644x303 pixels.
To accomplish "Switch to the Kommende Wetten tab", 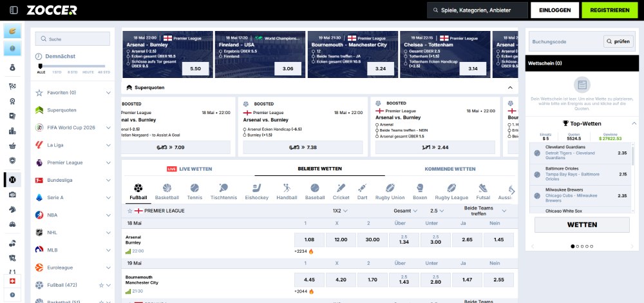I will click(450, 169).
